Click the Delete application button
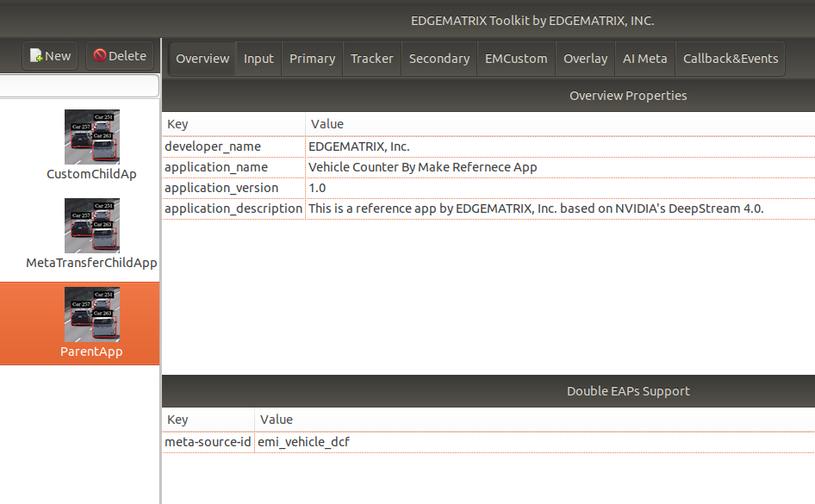The image size is (815, 504). click(x=120, y=56)
